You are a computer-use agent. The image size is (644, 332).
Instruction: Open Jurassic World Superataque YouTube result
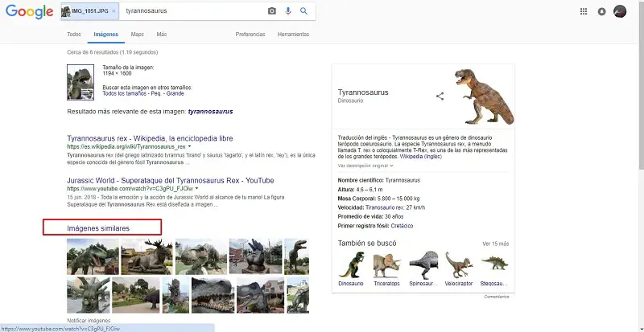pos(171,181)
